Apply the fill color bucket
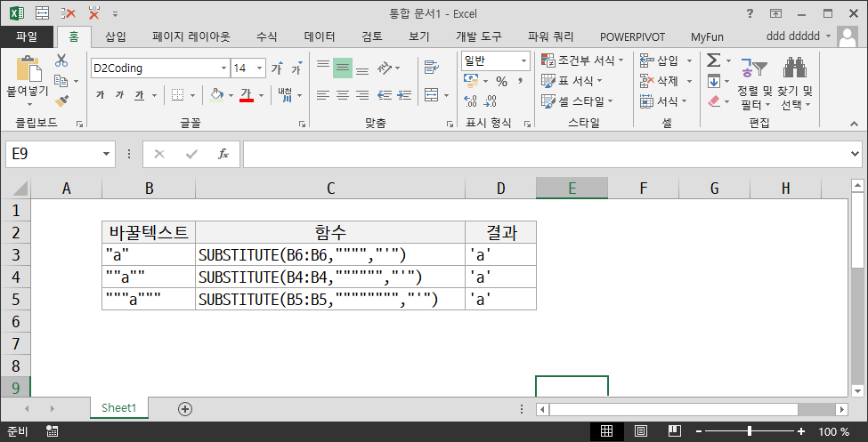Viewport: 868px width, 442px height. (217, 94)
